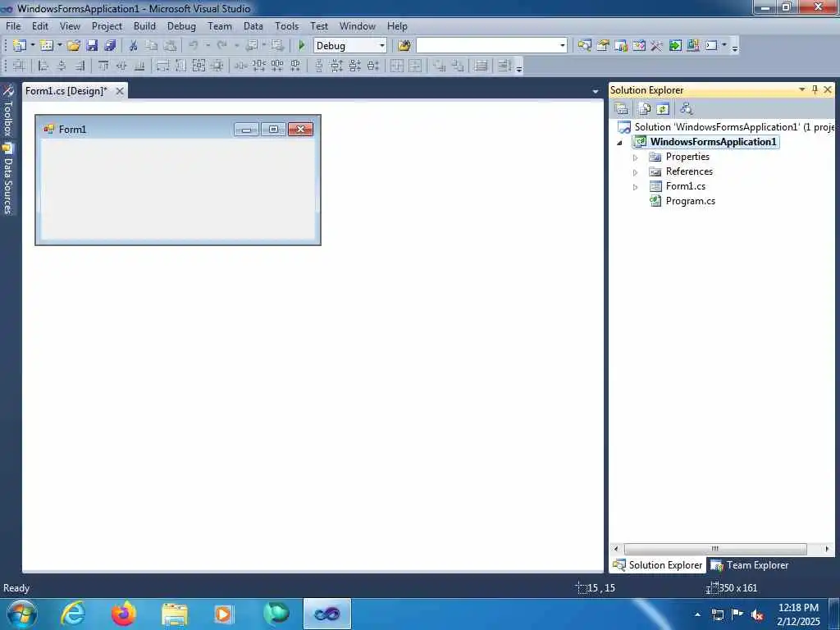Open the Toolbox wrench-and-hammer icon
Screen dimensions: 840x630
click(657, 46)
